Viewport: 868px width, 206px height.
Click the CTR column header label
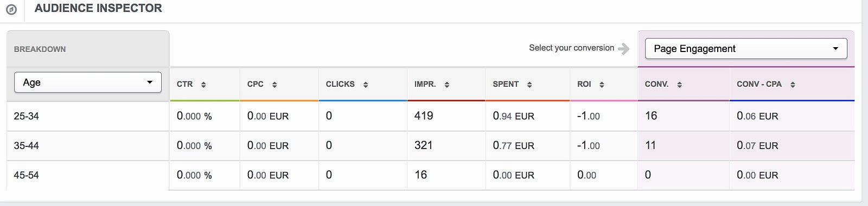coord(185,84)
